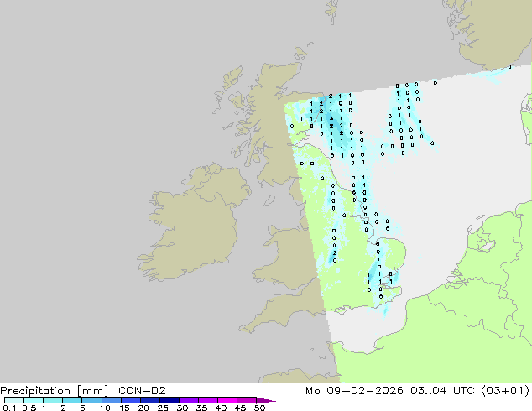This screenshot has height=411, width=532.
Task: Click the '50' legend scale label
Action: click(x=260, y=408)
